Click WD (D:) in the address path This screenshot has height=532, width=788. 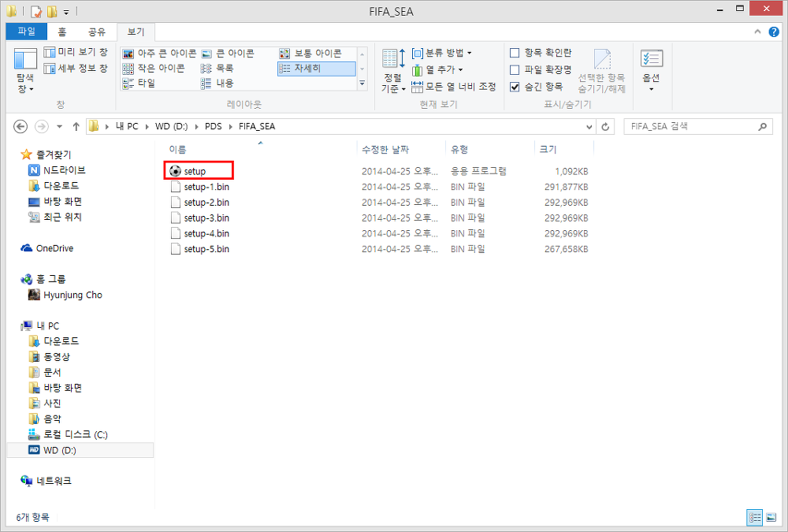[171, 126]
